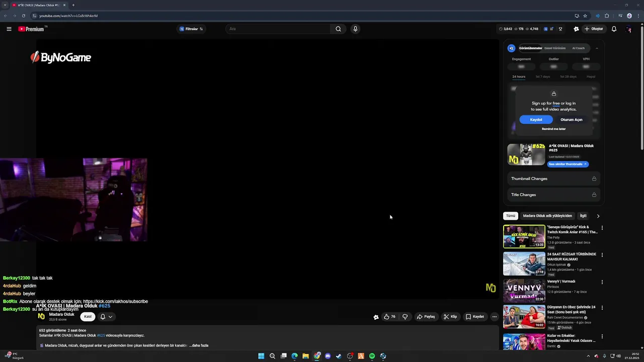
Task: Open more actions ellipsis under video
Action: click(495, 317)
